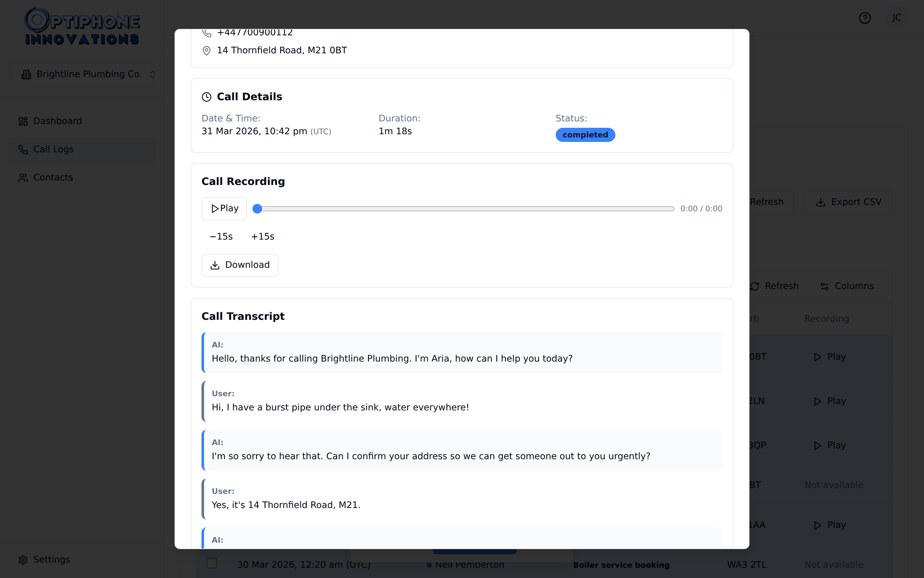The height and width of the screenshot is (578, 924).
Task: Click the table Refresh circular arrows icon
Action: point(755,286)
